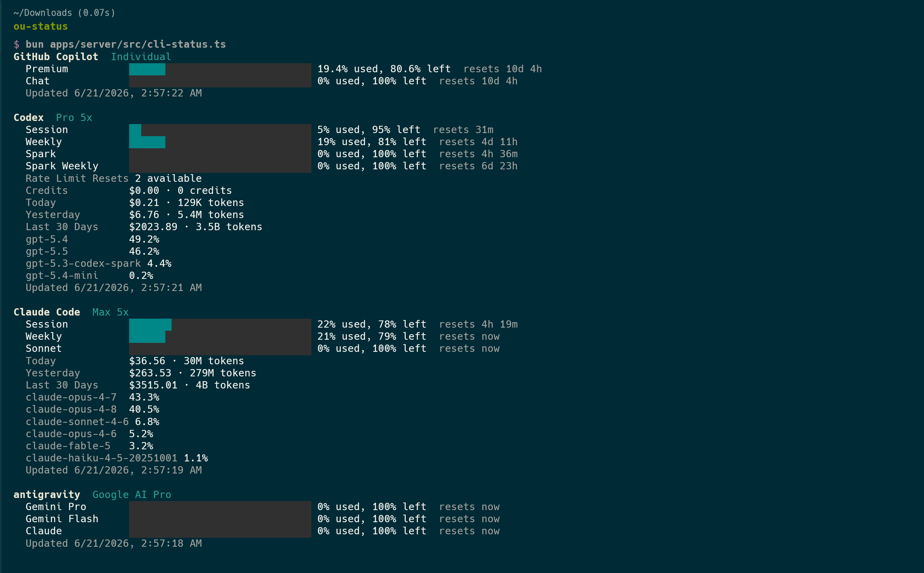Click 'resets 4h 36m' text

click(478, 154)
